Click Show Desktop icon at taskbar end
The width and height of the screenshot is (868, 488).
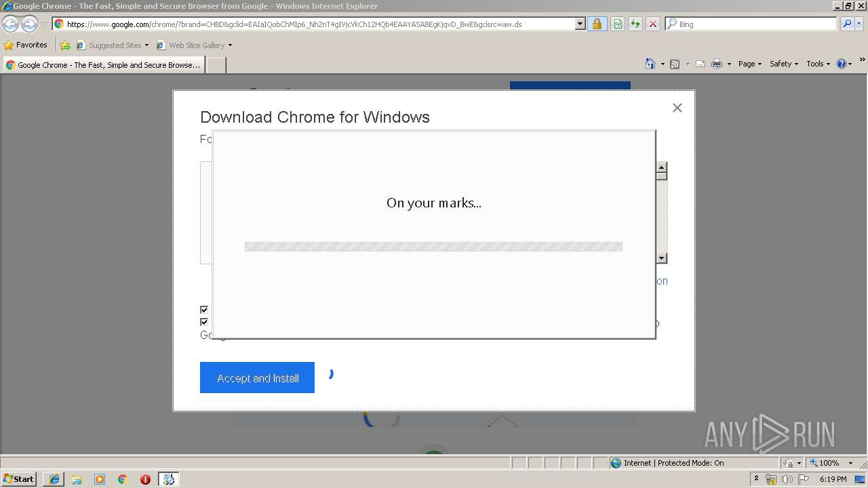(861, 479)
